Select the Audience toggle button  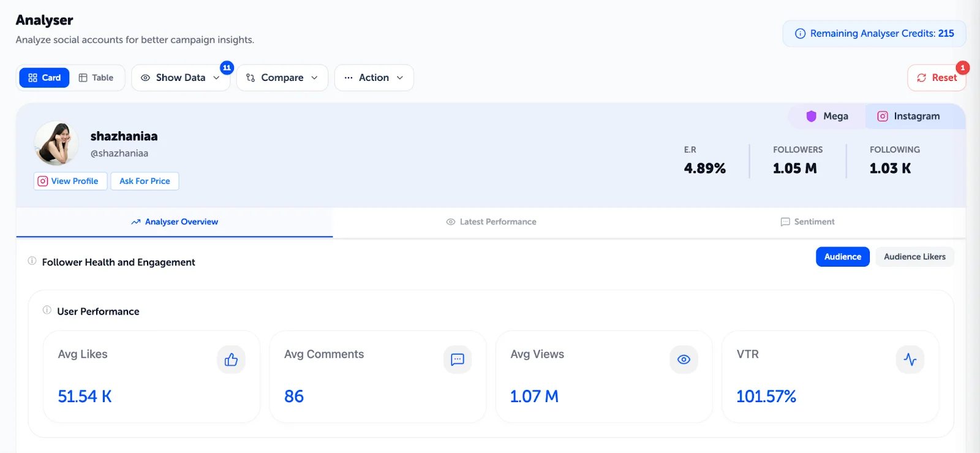click(842, 257)
